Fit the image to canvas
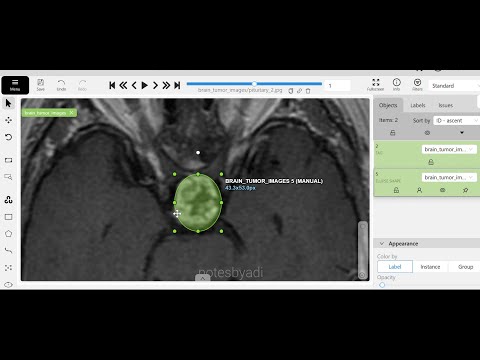The image size is (480, 360). click(9, 160)
